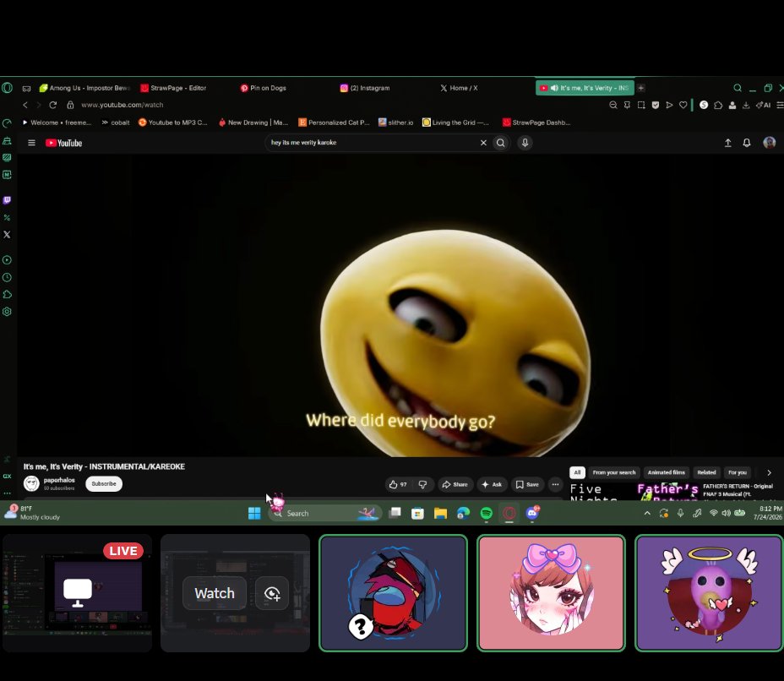Take a snapshot with the capture icon
Screen dimensions: 784x681
641,105
